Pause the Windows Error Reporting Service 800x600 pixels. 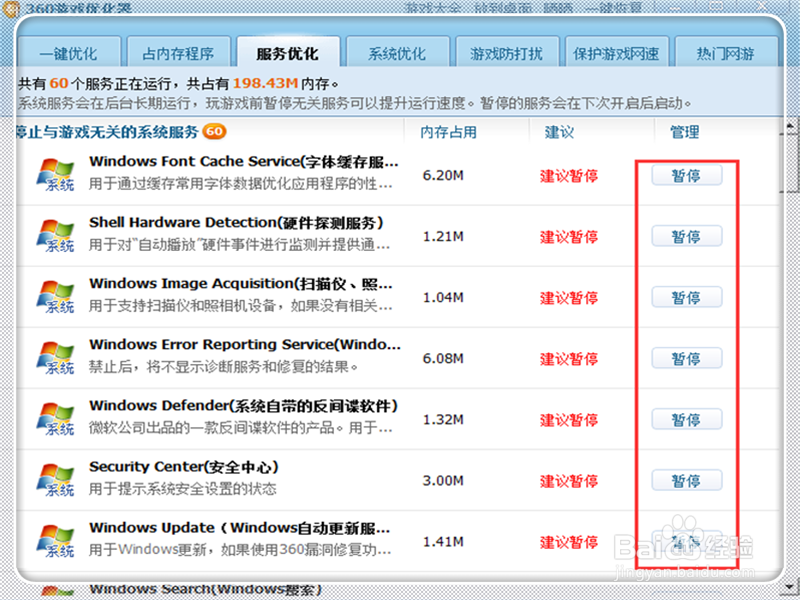tap(686, 358)
